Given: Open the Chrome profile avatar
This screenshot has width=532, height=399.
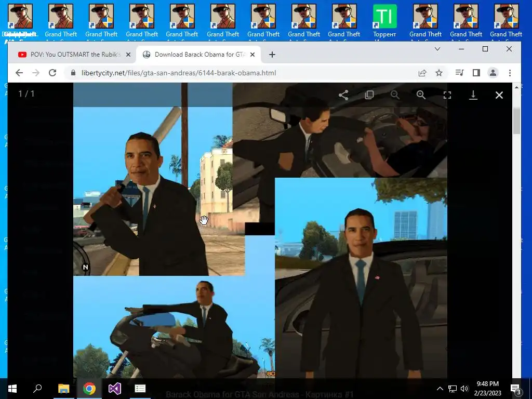Looking at the screenshot, I should (493, 73).
